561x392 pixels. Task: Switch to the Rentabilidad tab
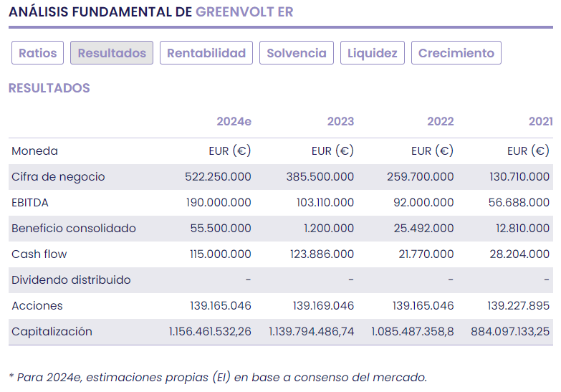point(206,53)
